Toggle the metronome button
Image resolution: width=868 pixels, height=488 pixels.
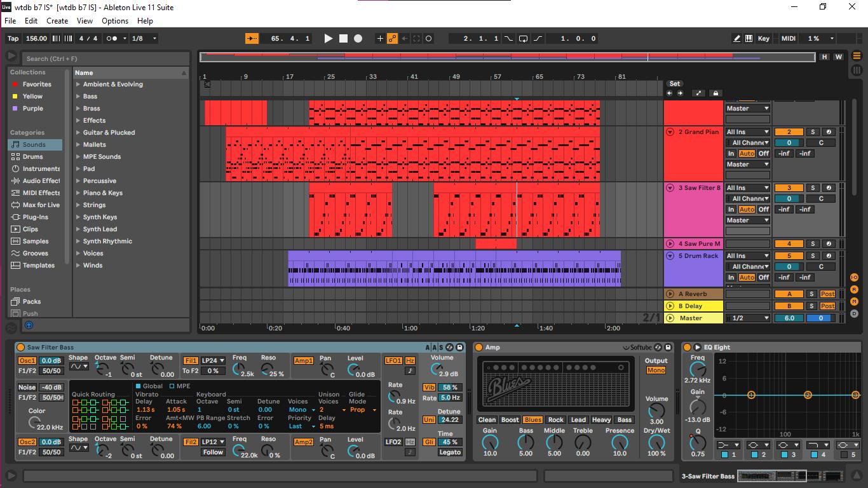click(x=112, y=39)
